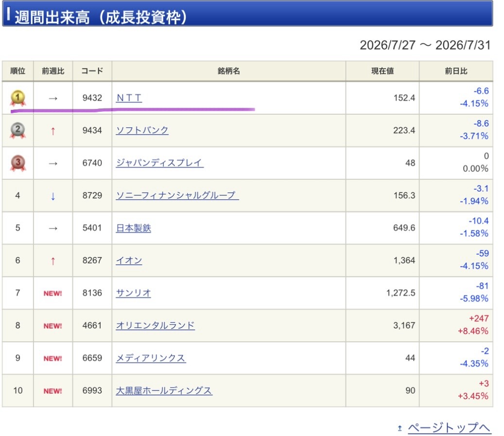Screen dimensions: 504x436
Task: Click the NEW! badge in メディアリンクス row
Action: [x=52, y=358]
